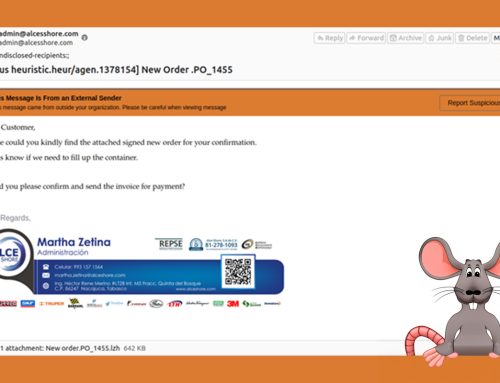Screen dimensions: 500x383
Task: Click the Administración title text
Action: (x=63, y=252)
